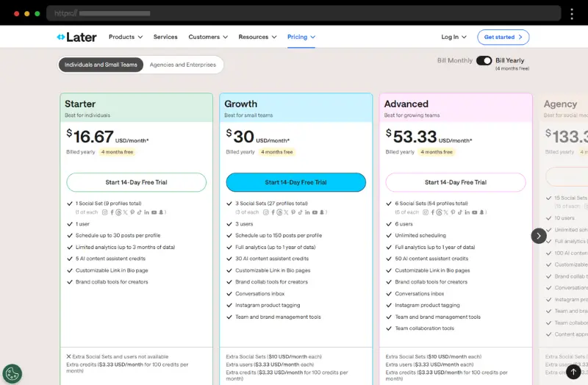Click "Unlimited scheduling" in Advanced plan
Image resolution: width=588 pixels, height=385 pixels.
[420, 235]
